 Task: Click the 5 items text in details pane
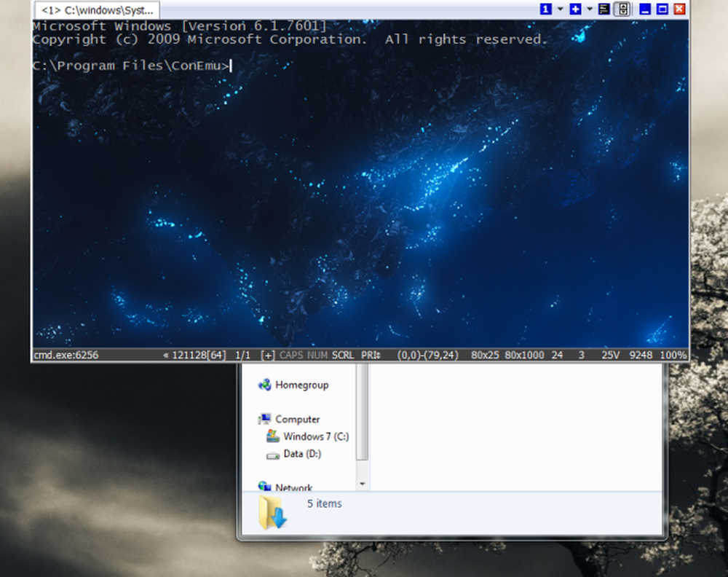point(324,504)
